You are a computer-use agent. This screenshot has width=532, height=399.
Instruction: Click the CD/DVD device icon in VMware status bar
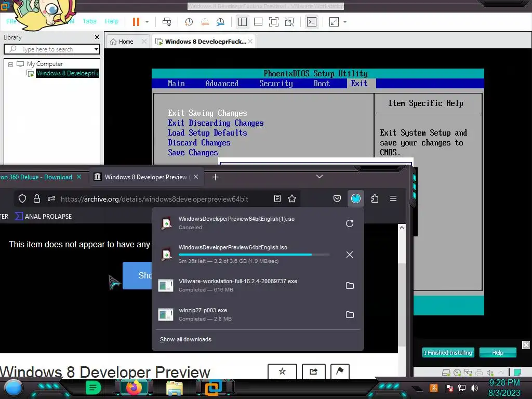coord(457,373)
